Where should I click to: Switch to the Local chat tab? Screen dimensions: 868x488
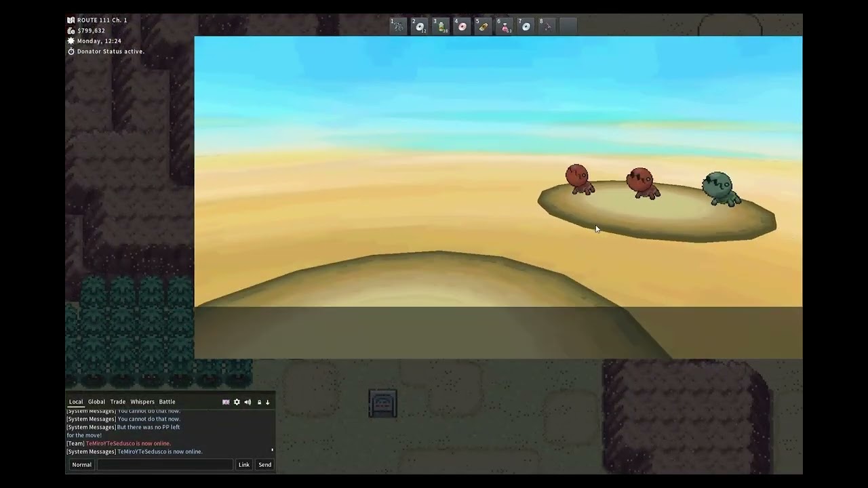(76, 402)
